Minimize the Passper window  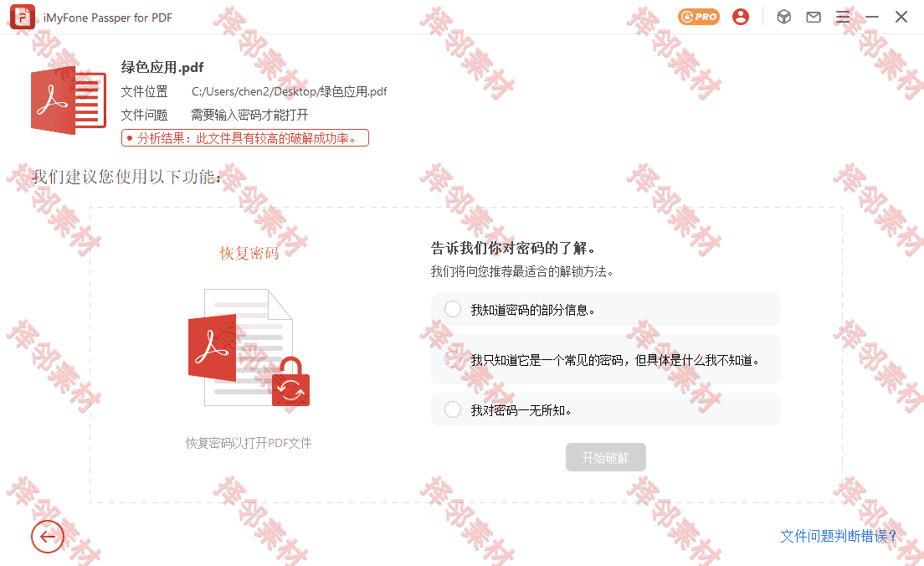pyautogui.click(x=872, y=17)
